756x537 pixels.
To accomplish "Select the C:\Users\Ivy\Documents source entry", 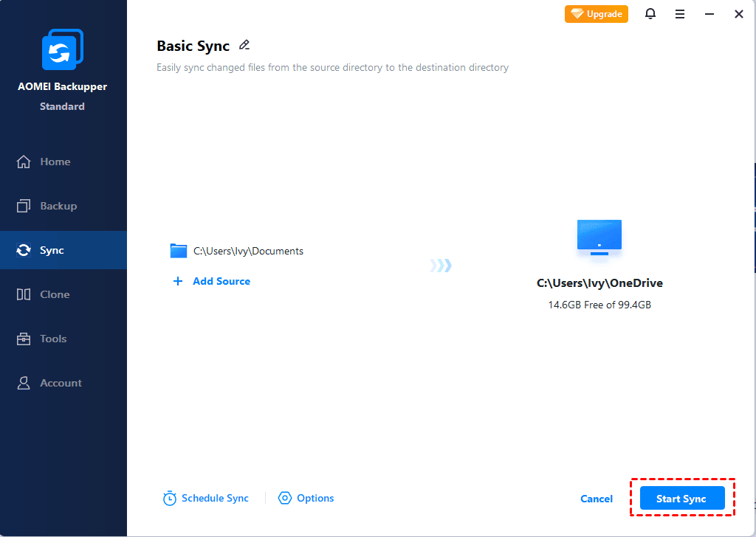I will click(x=247, y=251).
